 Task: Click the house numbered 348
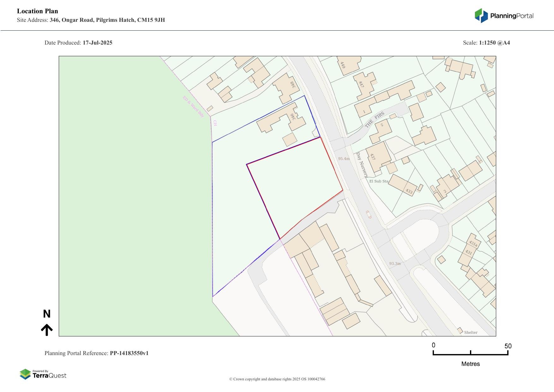point(286,88)
